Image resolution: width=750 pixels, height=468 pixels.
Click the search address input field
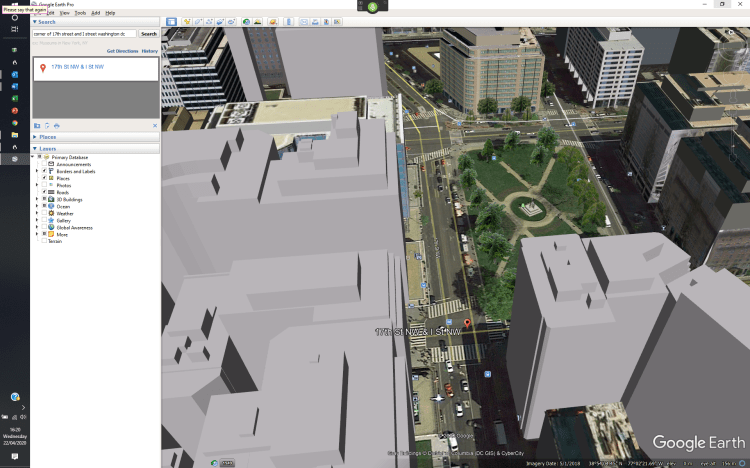click(84, 33)
